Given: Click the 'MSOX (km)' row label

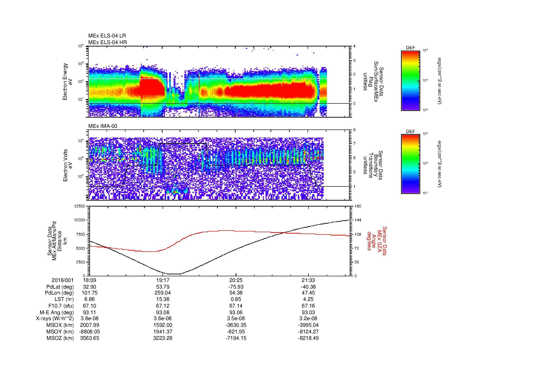Looking at the screenshot, I should 60,325.
